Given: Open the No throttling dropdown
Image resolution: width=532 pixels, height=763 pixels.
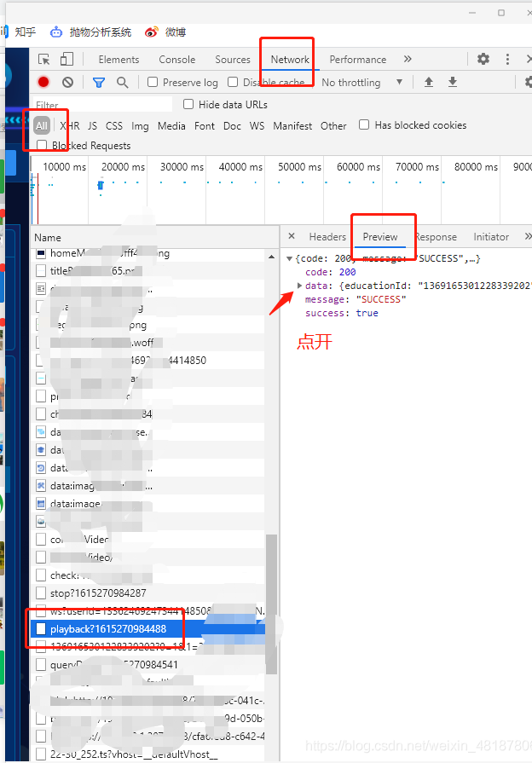Looking at the screenshot, I should click(362, 82).
